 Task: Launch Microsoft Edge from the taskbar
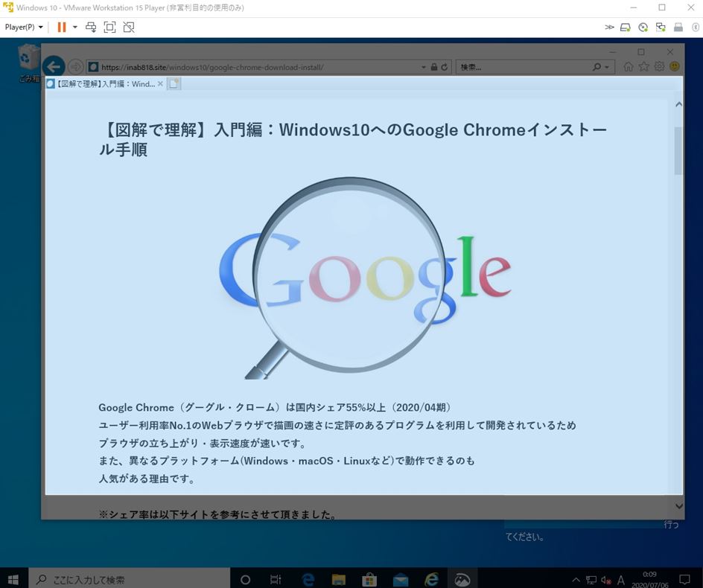pos(308,580)
